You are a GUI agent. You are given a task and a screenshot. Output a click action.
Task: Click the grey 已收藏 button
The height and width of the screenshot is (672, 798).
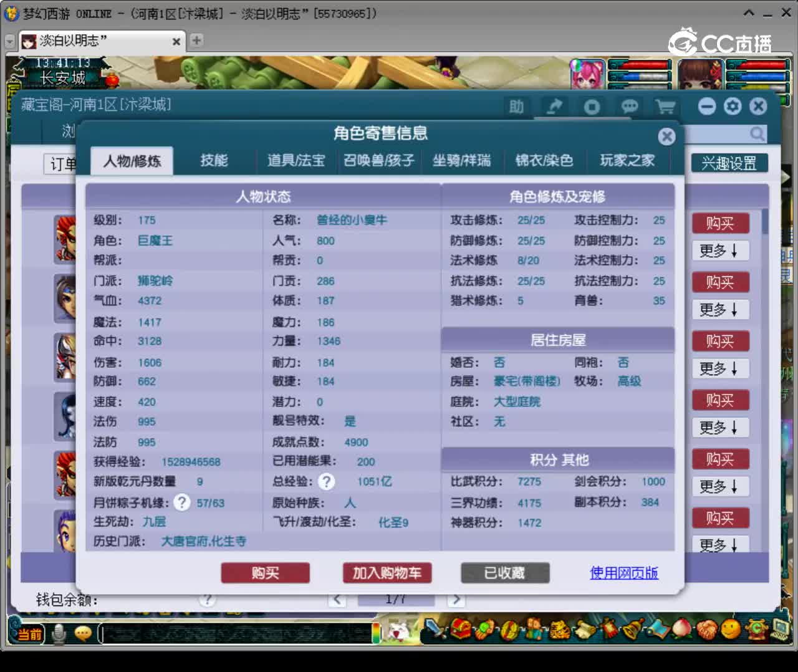[x=505, y=573]
